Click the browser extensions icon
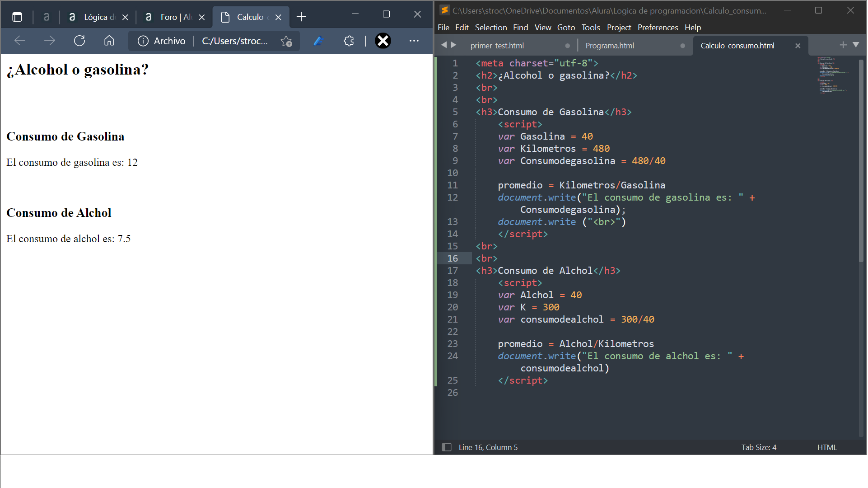The height and width of the screenshot is (488, 868). click(349, 40)
